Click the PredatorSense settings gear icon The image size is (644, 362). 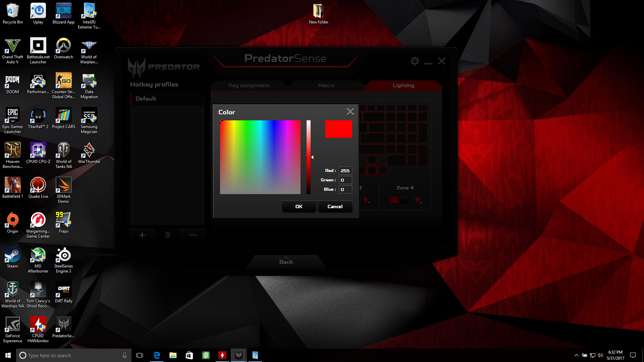[415, 61]
